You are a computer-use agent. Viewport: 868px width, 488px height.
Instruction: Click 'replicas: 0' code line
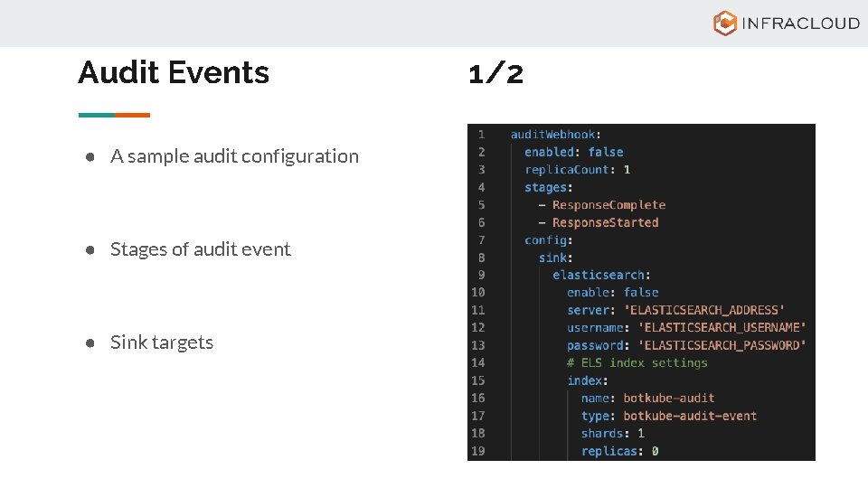pyautogui.click(x=619, y=451)
